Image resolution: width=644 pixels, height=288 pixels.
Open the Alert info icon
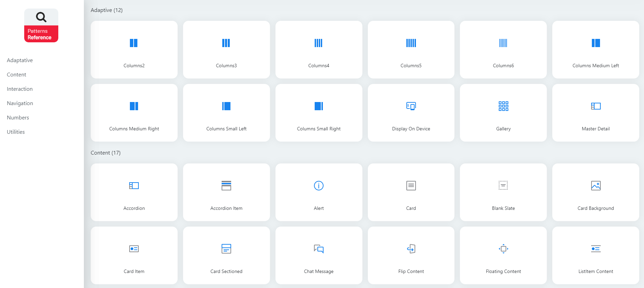pos(319,186)
